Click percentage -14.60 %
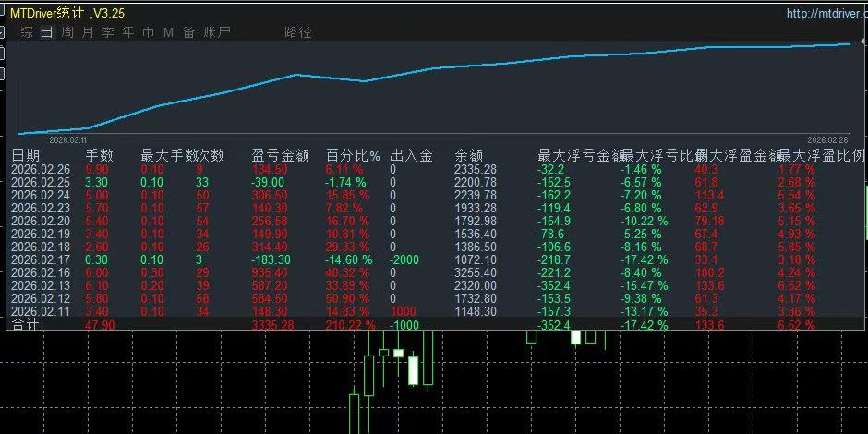Screen dimensions: 868x434 pos(349,259)
